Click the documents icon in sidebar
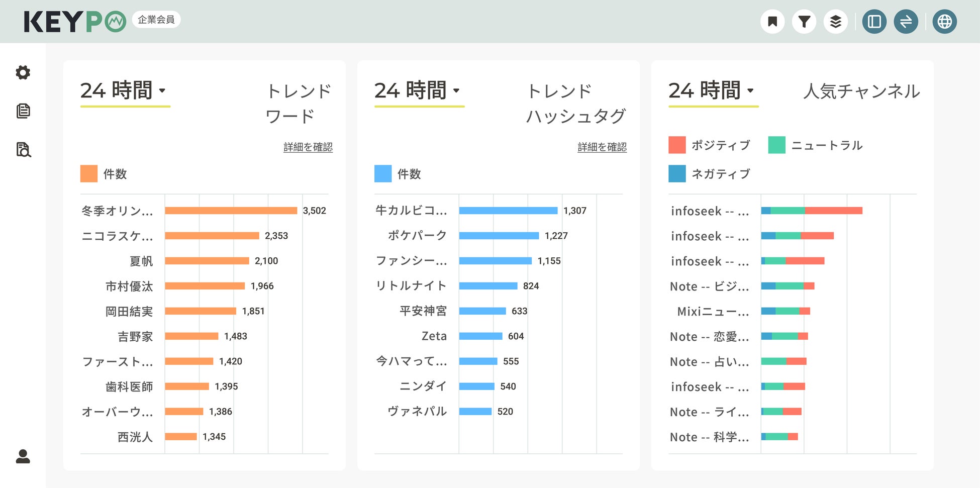Viewport: 980px width, 488px height. point(23,111)
